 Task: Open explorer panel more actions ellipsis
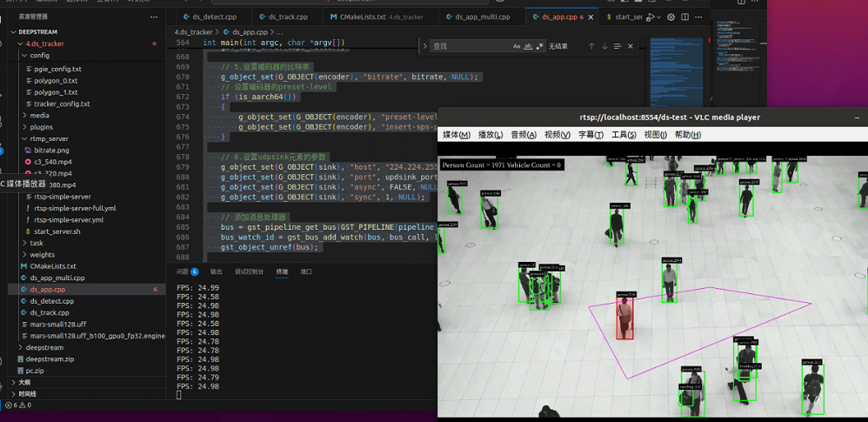154,17
